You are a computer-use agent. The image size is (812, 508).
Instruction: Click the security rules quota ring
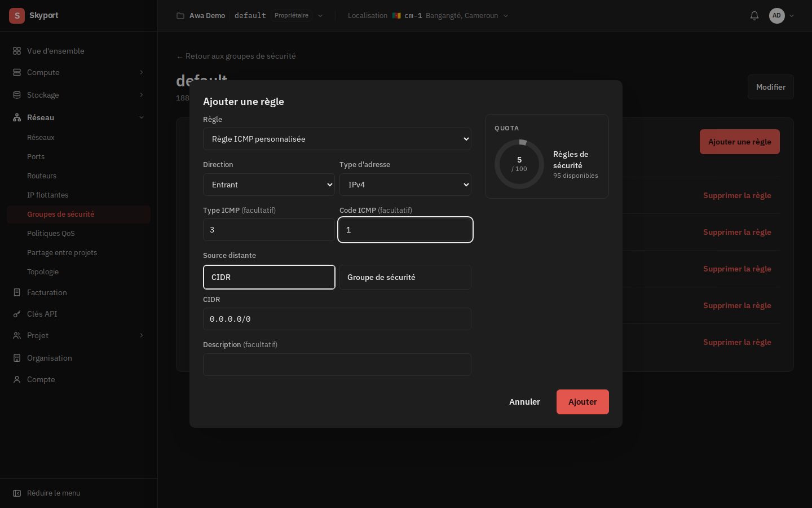coord(519,164)
